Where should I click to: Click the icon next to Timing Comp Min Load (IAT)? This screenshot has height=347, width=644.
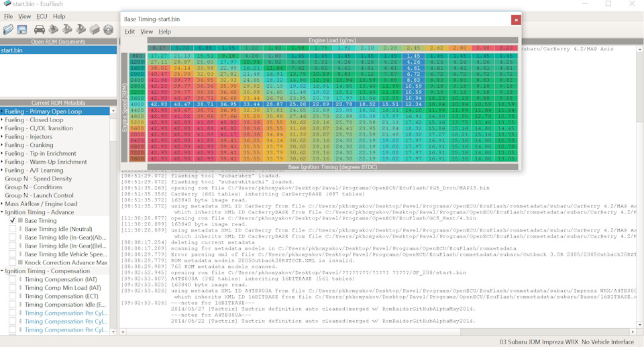click(21, 288)
